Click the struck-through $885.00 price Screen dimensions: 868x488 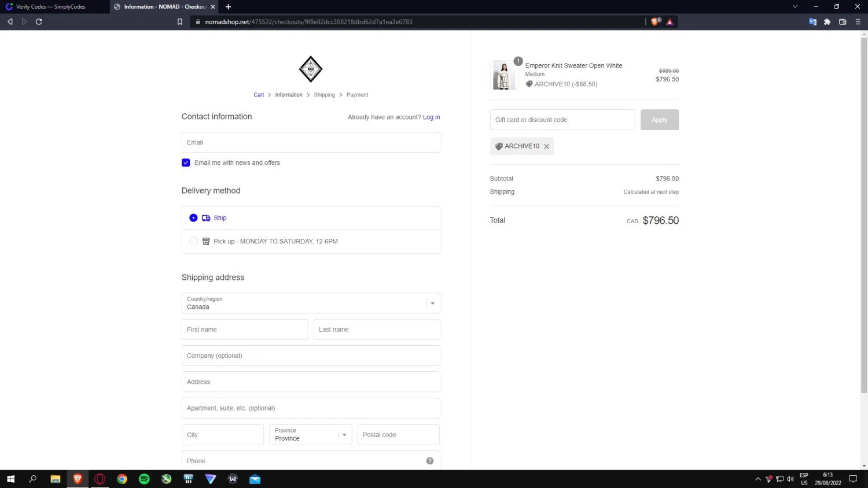pos(669,71)
